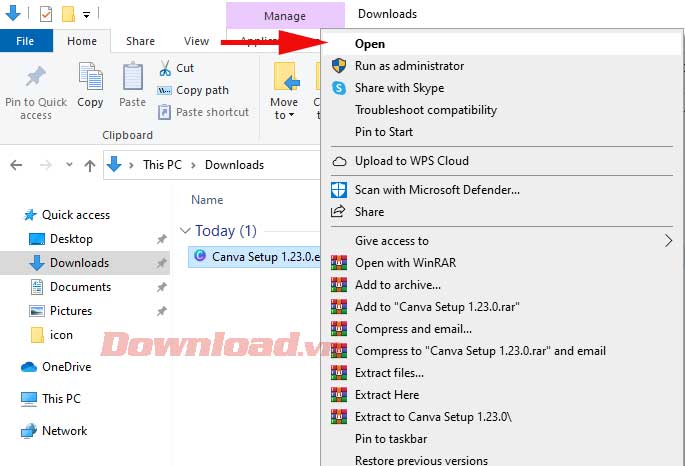Select Canva Setup 1.23.0 file
The height and width of the screenshot is (466, 685).
coord(255,257)
